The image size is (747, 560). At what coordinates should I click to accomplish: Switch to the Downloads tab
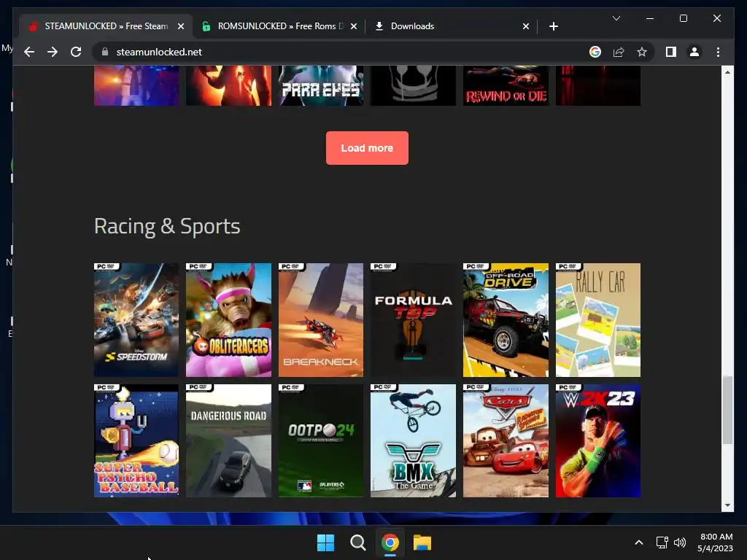click(x=451, y=26)
